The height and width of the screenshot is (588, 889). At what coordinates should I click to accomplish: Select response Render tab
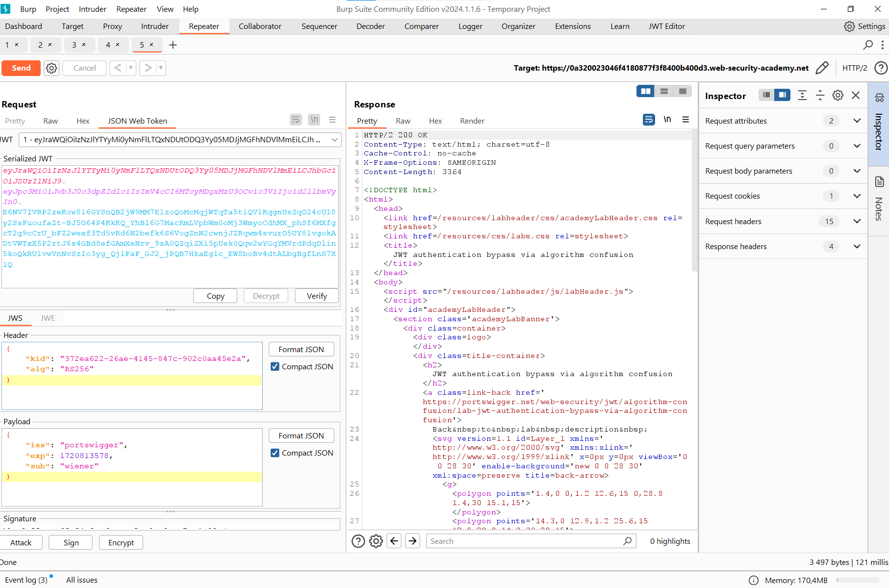point(472,121)
